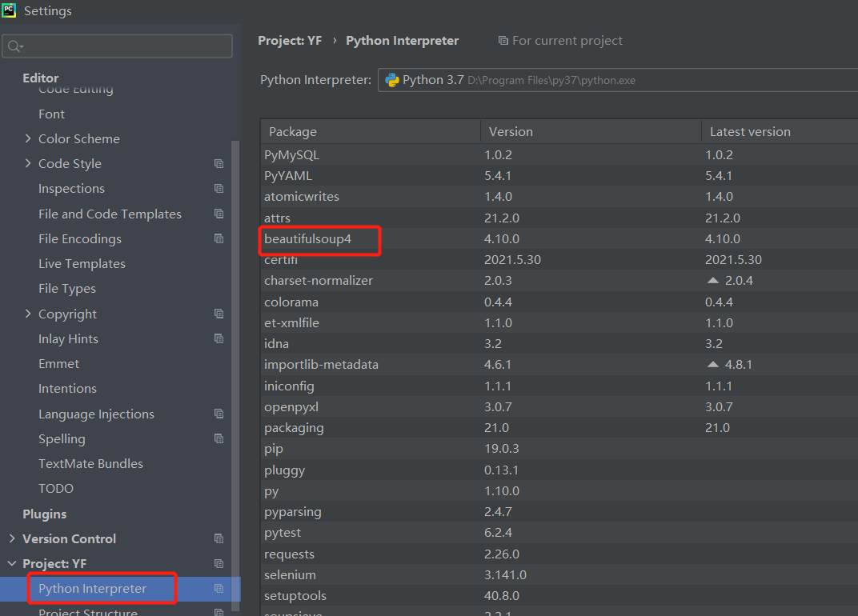The height and width of the screenshot is (616, 858).
Task: Expand the Version Control section
Action: pos(12,538)
